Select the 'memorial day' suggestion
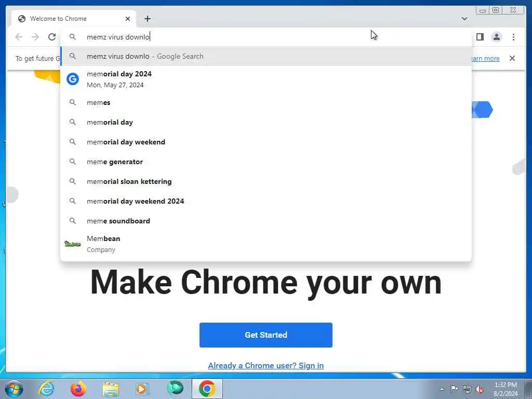The image size is (532, 399). tap(266, 122)
